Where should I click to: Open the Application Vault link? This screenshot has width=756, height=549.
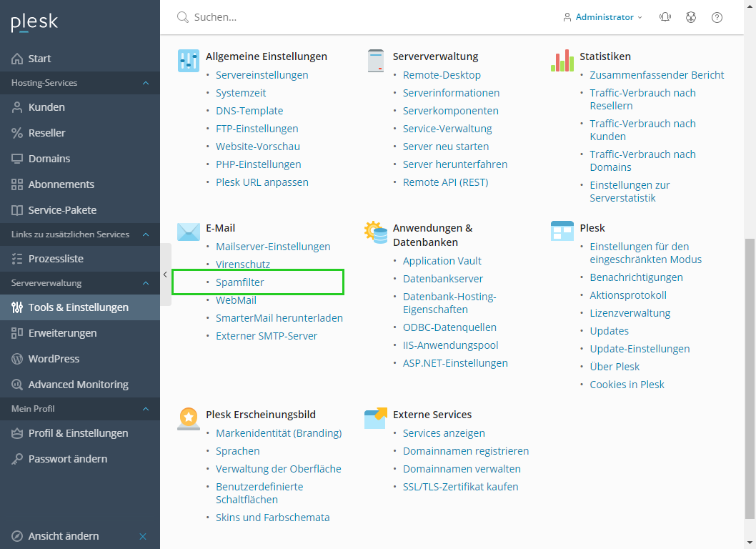pos(442,260)
